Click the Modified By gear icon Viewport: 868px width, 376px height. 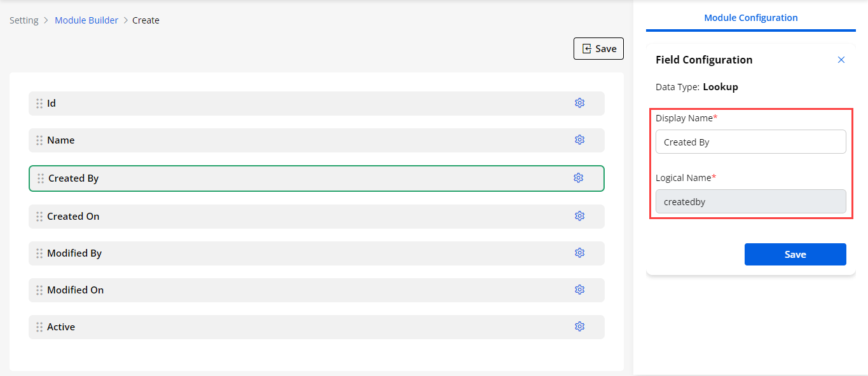click(579, 253)
